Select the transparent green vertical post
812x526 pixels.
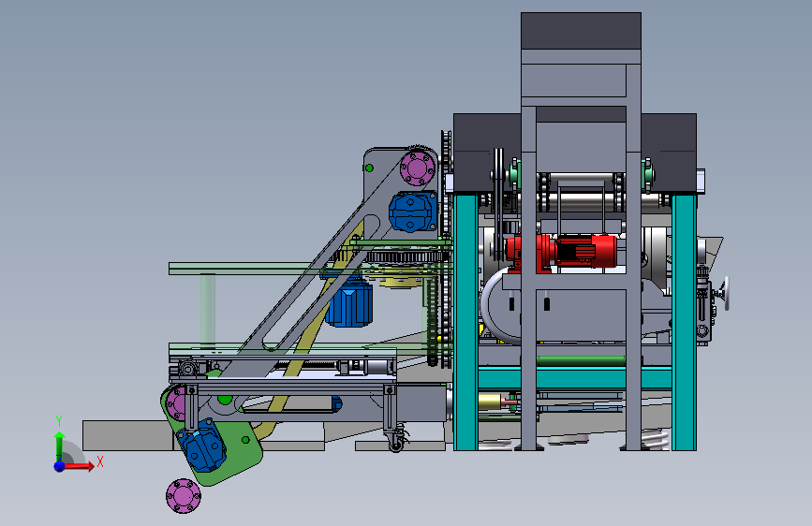(208, 309)
